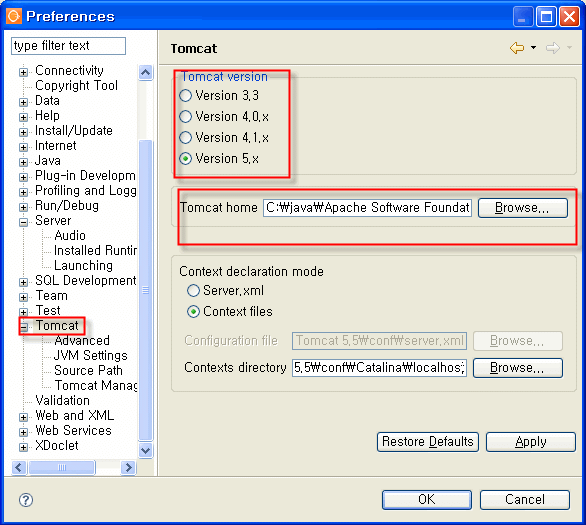Open the back history dropdown arrow
The width and height of the screenshot is (586, 525).
[533, 47]
